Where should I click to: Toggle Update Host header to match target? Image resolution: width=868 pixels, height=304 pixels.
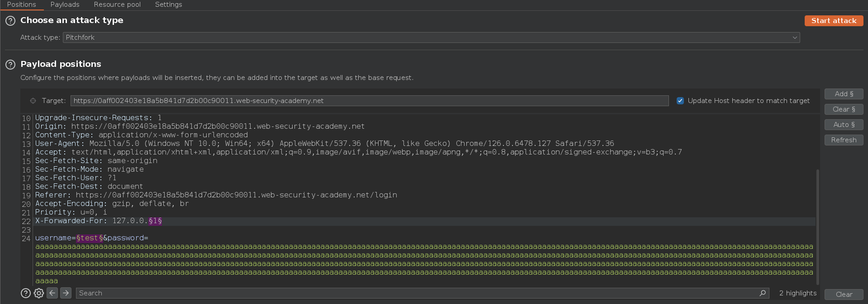click(x=680, y=101)
